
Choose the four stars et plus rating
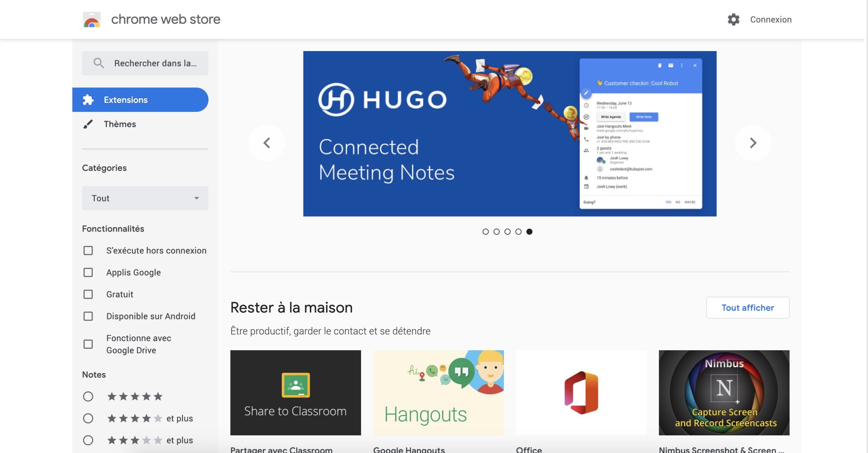coord(88,418)
